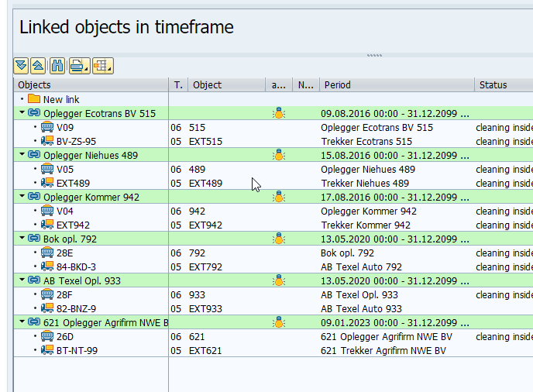Open the layout icon dropdown arrow
This screenshot has height=392, width=533.
point(110,70)
